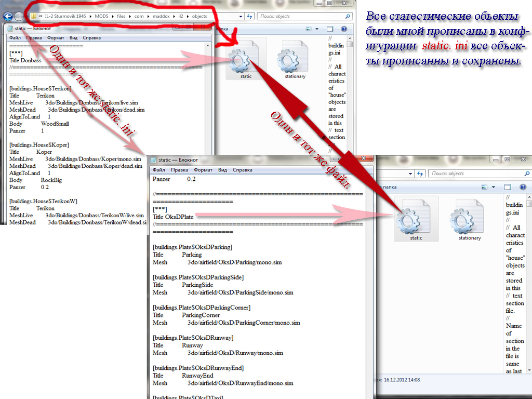Click the folder icon in the address bar

(34, 16)
